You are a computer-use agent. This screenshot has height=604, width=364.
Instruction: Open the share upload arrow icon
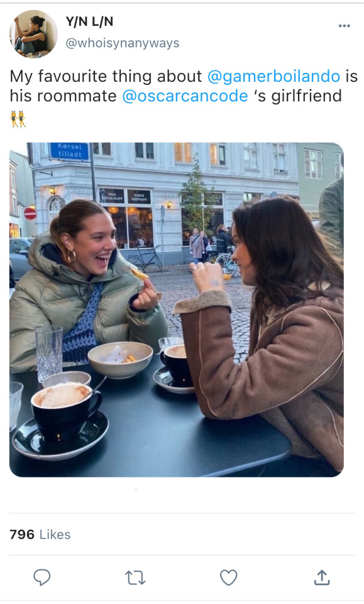pyautogui.click(x=322, y=577)
